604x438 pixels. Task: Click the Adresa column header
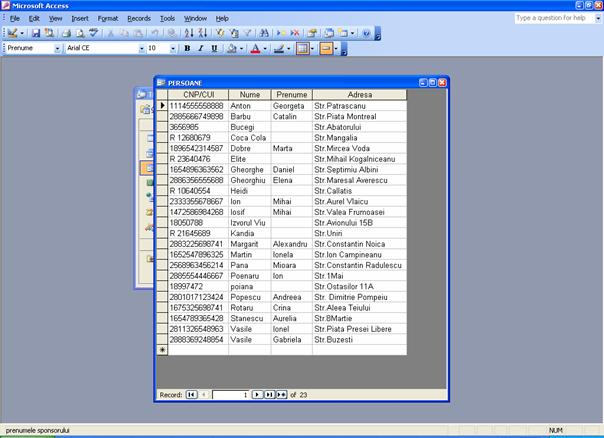[x=359, y=95]
